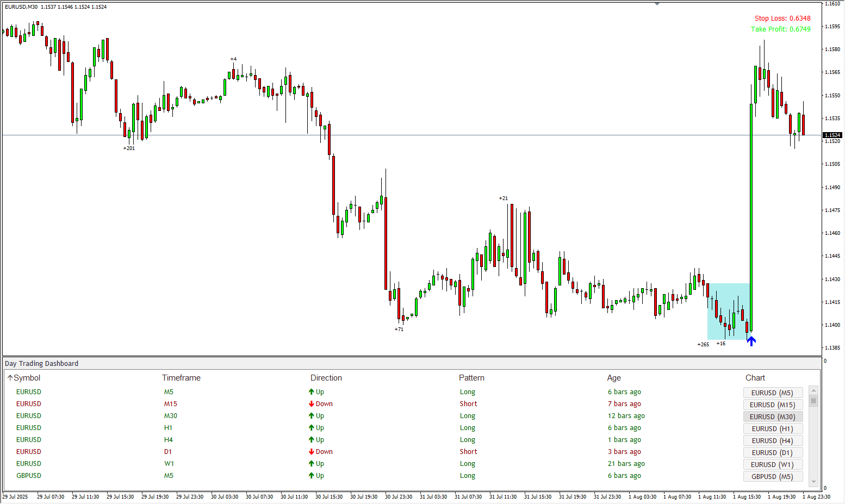Click the red Down arrow in M15 row
Viewport: 845px width, 504px height.
point(312,404)
